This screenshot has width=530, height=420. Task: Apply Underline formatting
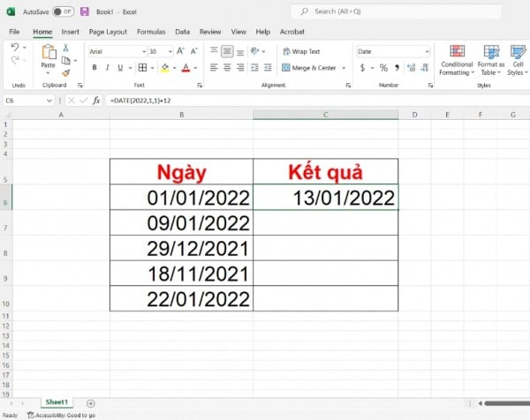tap(120, 68)
